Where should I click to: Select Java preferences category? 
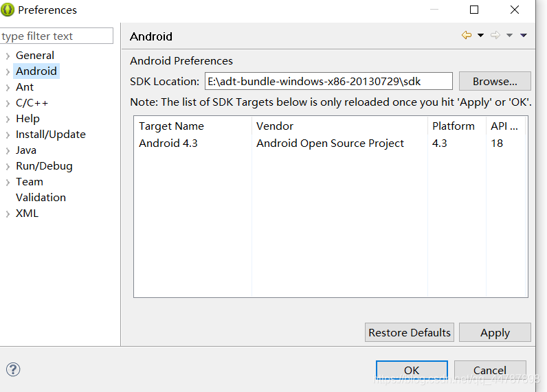coord(26,150)
